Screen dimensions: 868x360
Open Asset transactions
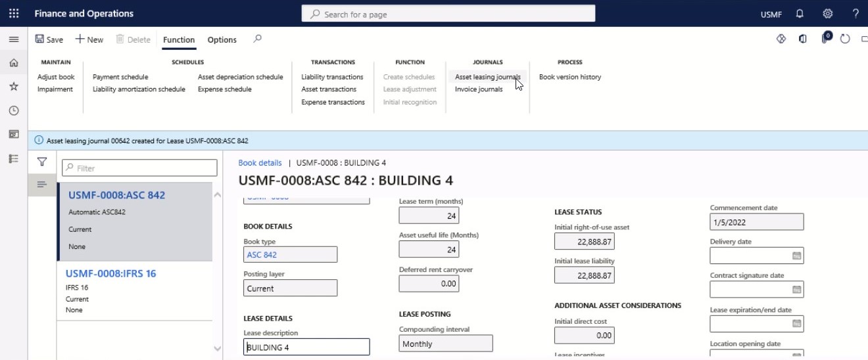329,89
